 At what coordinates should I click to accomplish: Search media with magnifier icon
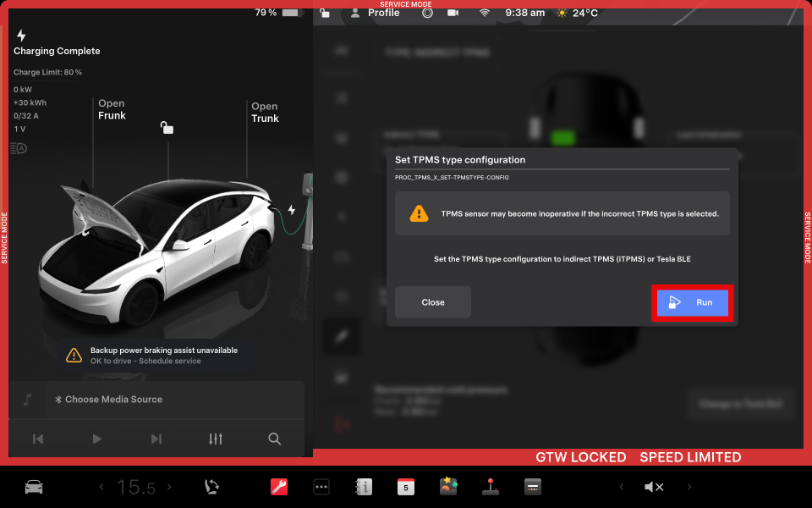coord(274,439)
